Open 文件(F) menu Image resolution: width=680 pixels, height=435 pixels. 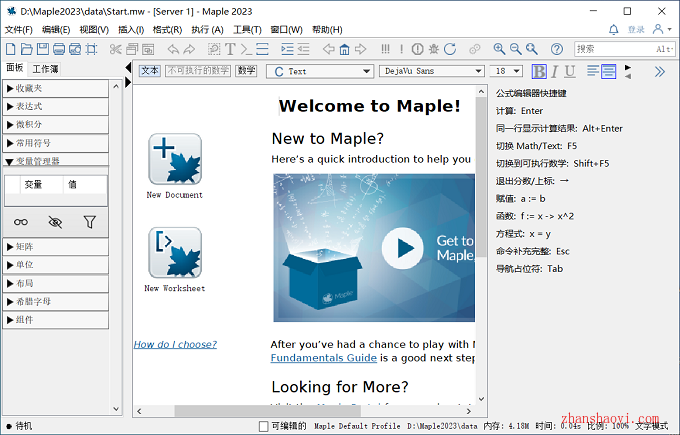pos(19,29)
